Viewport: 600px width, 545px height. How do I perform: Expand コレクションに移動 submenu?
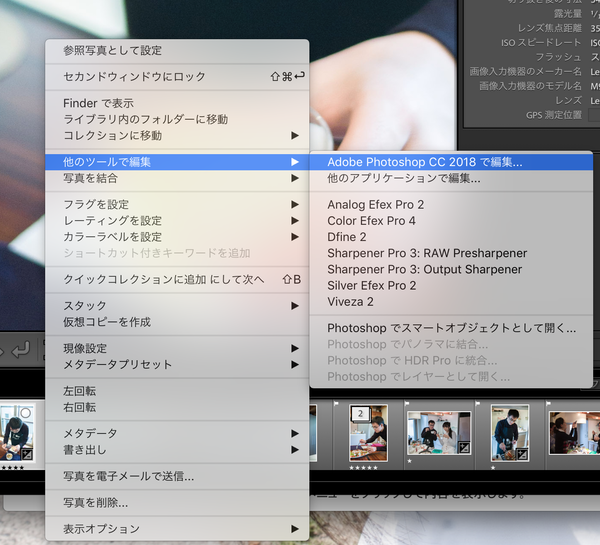tap(177, 135)
